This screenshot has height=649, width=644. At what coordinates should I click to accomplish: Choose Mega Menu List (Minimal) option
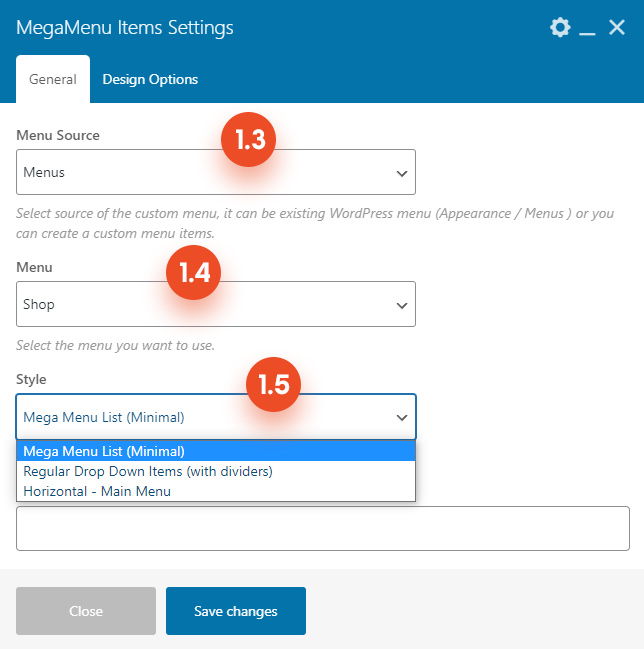point(216,451)
